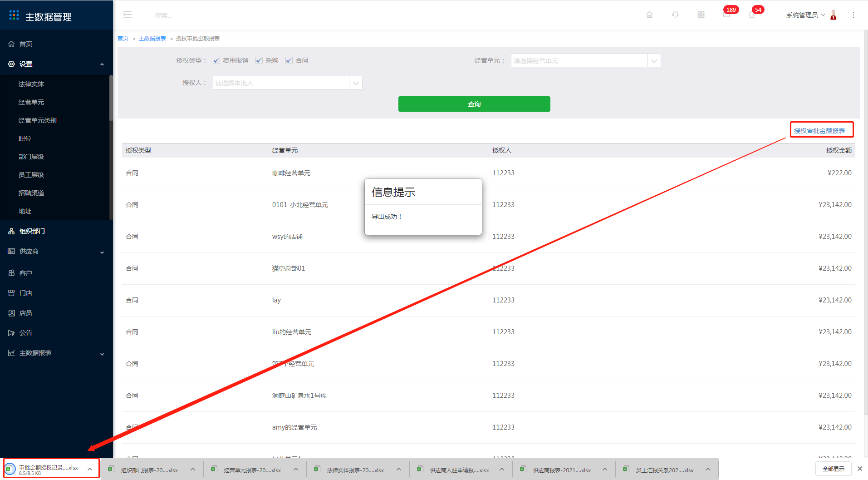Click the 员工汇报关系 xlsx file icon

(626, 469)
